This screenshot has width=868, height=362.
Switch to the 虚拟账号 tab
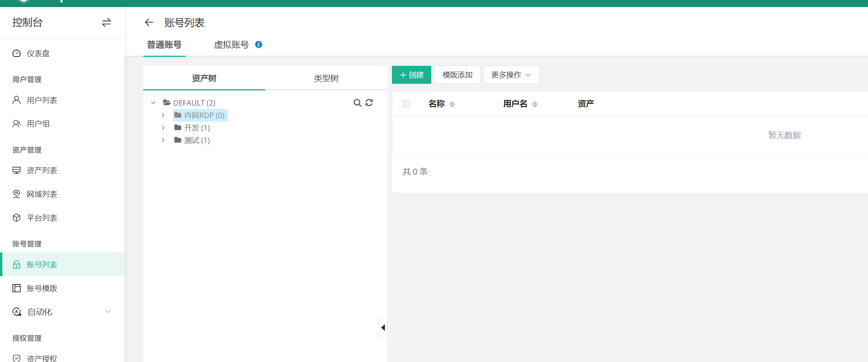[231, 45]
